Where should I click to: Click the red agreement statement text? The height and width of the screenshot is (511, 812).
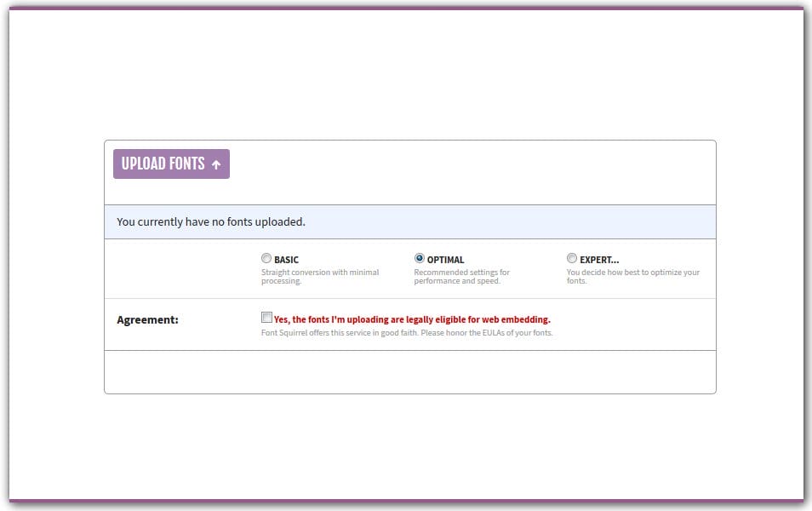pos(412,320)
